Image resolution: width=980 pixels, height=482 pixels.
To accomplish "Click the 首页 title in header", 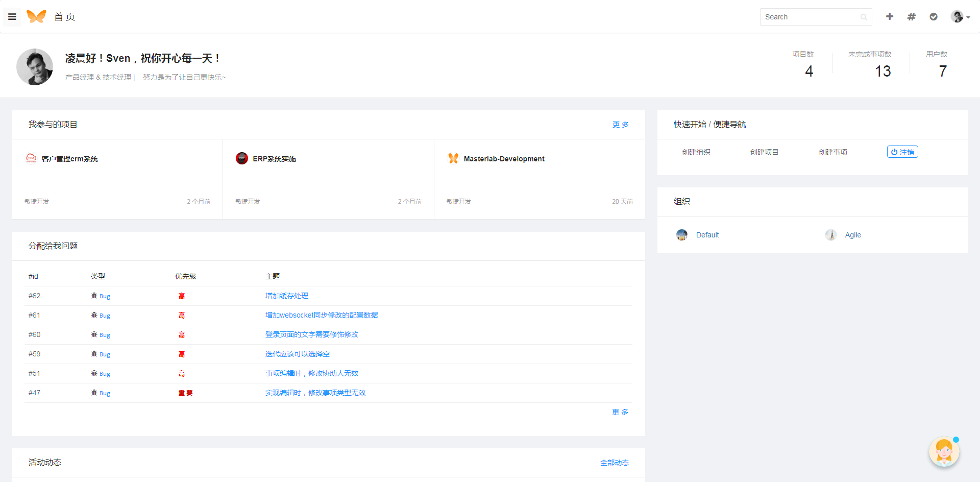I will pos(64,17).
